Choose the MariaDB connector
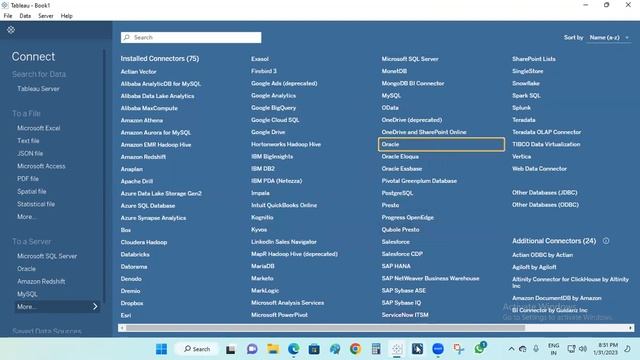The width and height of the screenshot is (640, 360). (263, 266)
